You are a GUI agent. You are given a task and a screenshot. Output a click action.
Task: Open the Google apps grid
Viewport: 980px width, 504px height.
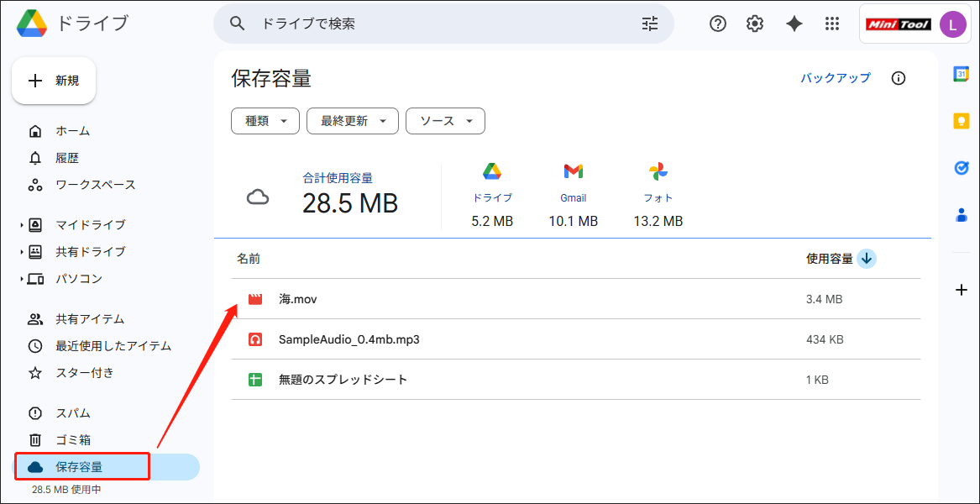[832, 24]
